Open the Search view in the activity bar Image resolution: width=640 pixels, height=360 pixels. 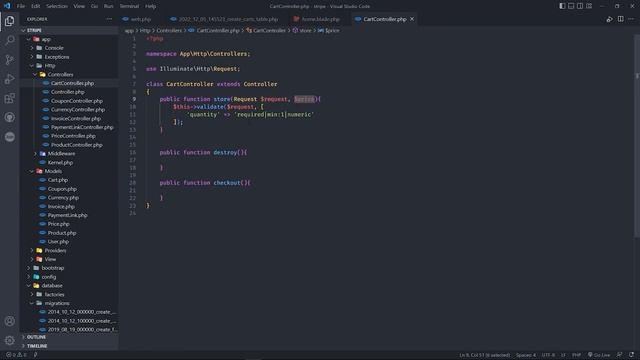click(9, 40)
